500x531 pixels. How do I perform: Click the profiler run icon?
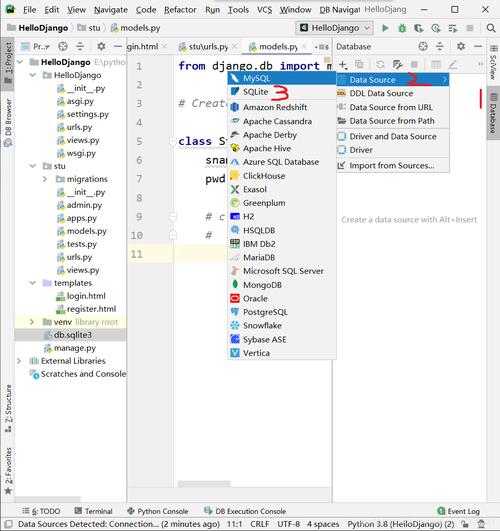pos(436,28)
